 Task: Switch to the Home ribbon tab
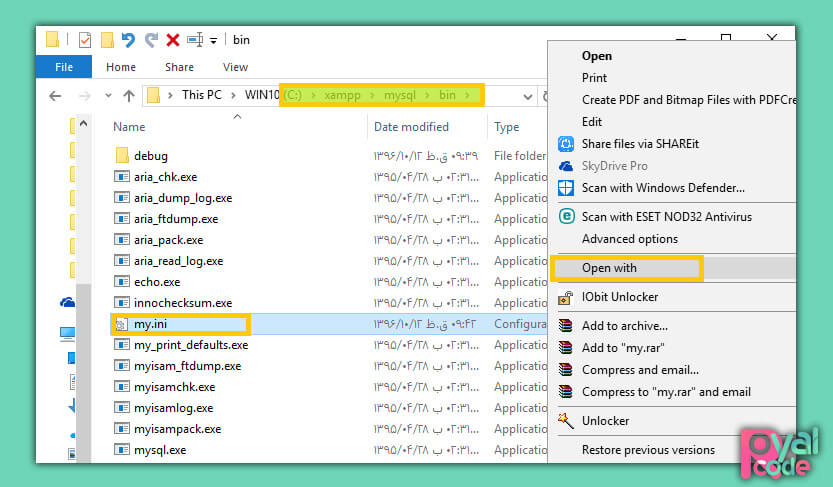(x=121, y=67)
